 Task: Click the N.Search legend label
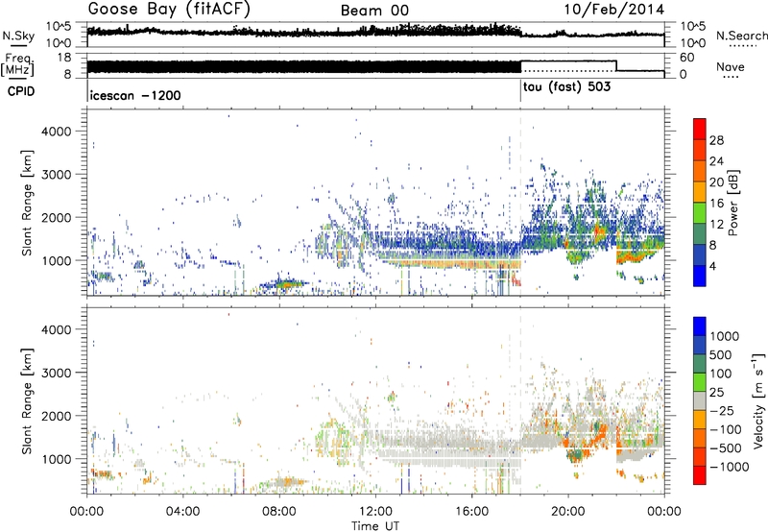pos(741,36)
